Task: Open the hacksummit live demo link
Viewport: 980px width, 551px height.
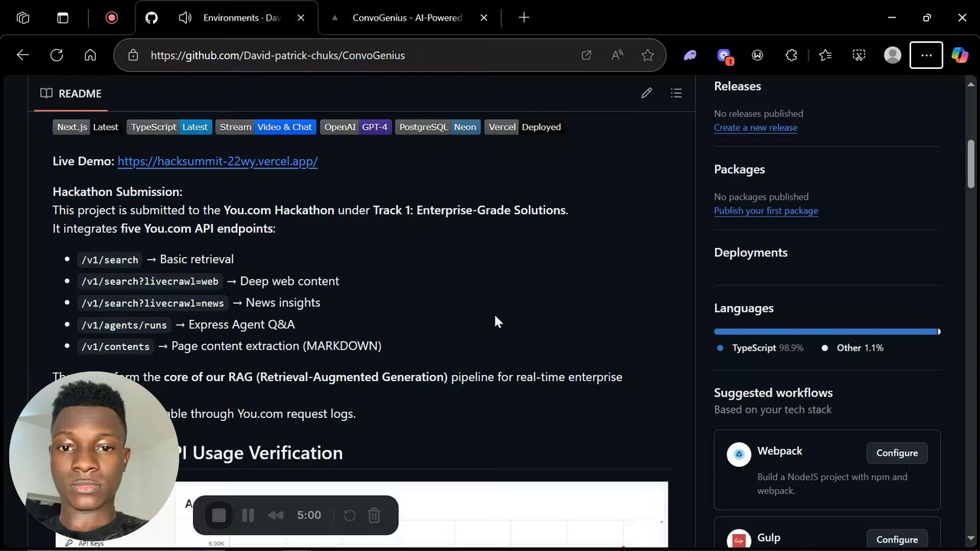Action: click(x=217, y=161)
